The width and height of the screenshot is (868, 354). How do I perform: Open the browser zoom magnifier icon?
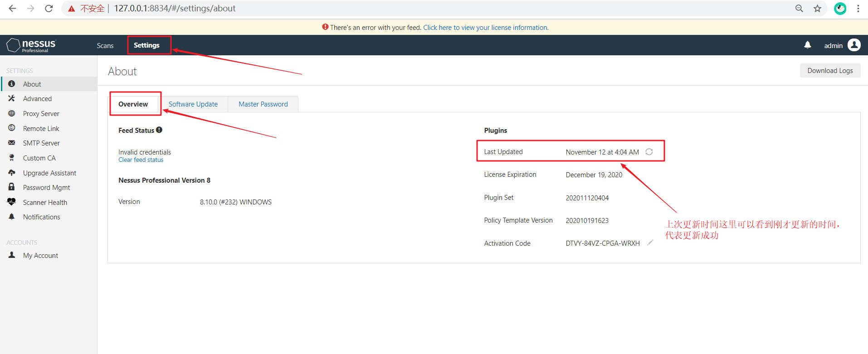(x=799, y=9)
